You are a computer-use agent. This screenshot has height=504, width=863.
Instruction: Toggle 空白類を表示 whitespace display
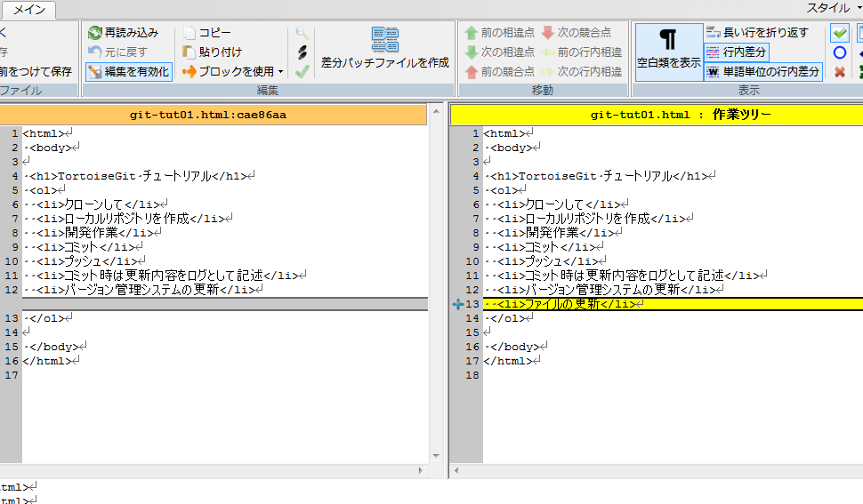point(669,52)
